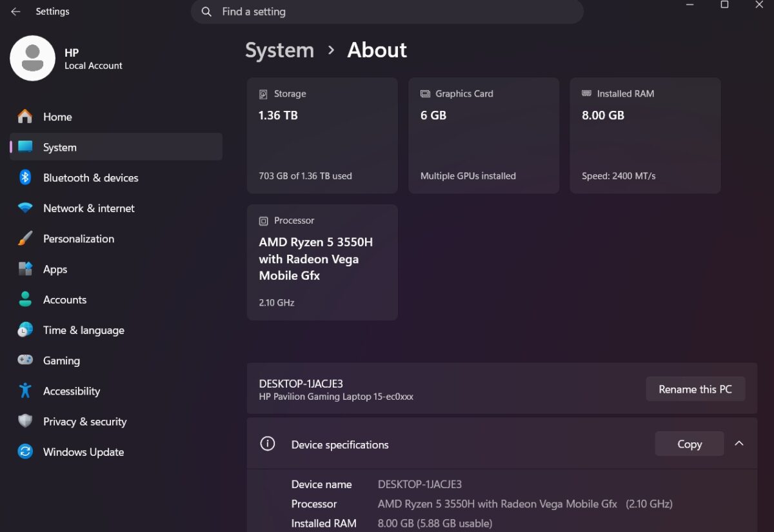Viewport: 774px width, 532px height.
Task: Click the Installed RAM chip icon
Action: coord(586,94)
